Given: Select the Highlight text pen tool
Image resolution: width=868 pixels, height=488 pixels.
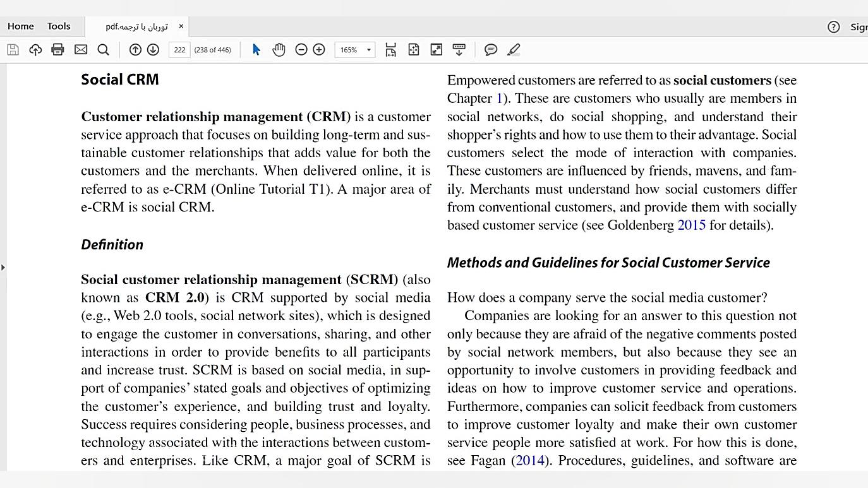Looking at the screenshot, I should coord(514,49).
